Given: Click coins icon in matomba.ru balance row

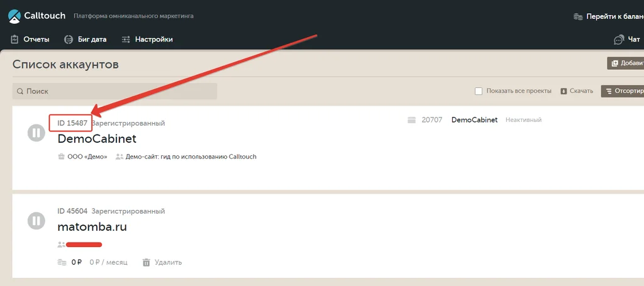Looking at the screenshot, I should click(x=62, y=262).
